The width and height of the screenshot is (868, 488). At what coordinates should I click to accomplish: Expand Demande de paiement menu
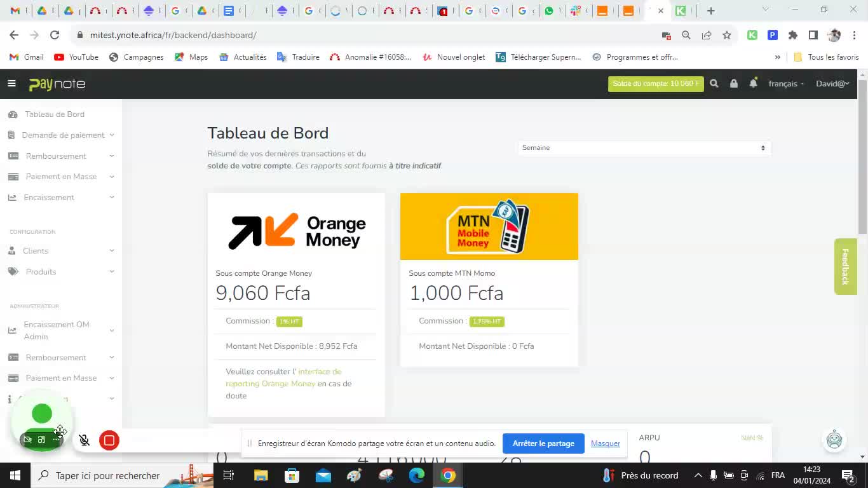(x=63, y=135)
